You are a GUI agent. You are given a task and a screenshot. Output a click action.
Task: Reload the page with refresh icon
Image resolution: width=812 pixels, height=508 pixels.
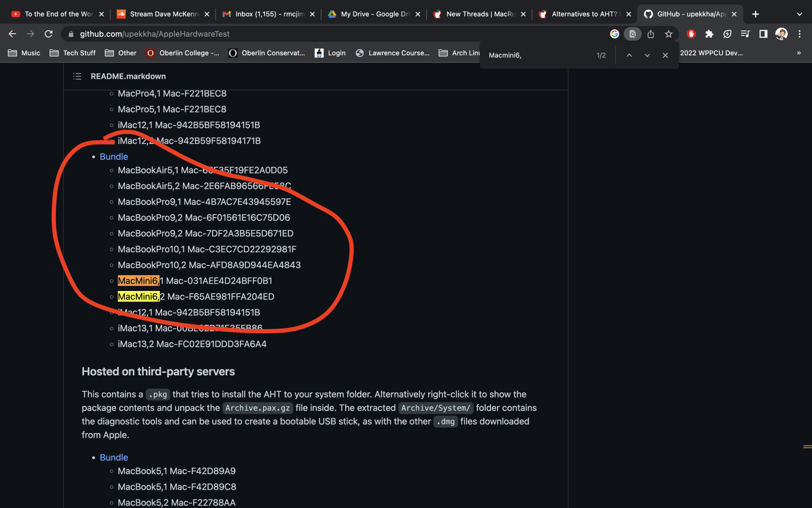(x=49, y=34)
